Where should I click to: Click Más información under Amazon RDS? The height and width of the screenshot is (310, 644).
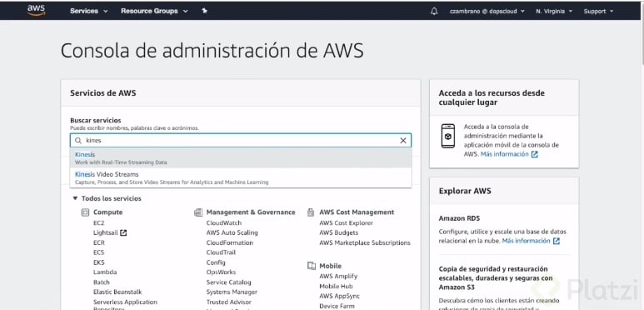point(527,241)
